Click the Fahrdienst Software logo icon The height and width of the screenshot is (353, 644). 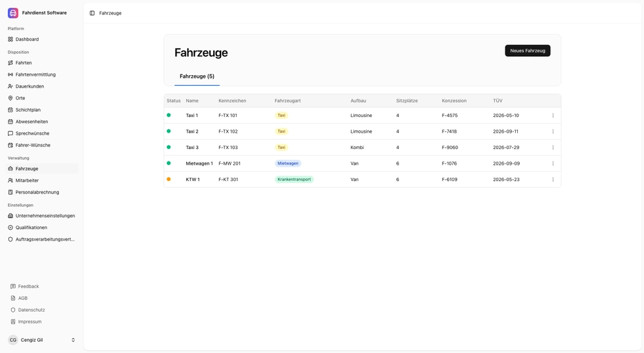13,12
